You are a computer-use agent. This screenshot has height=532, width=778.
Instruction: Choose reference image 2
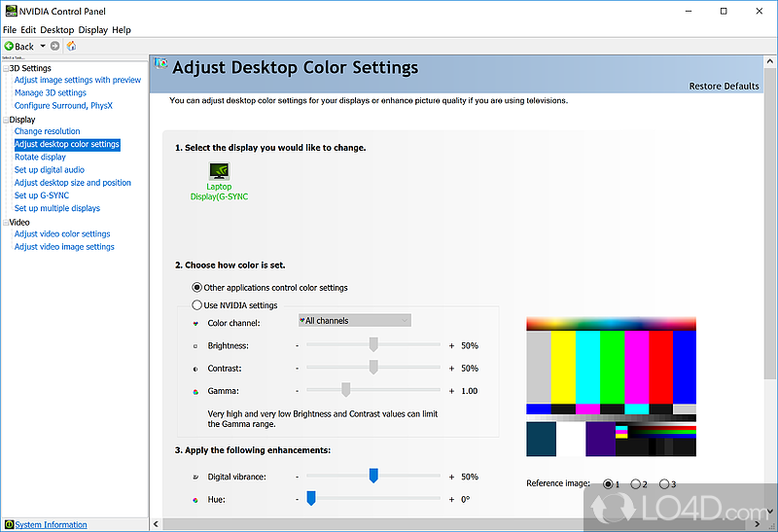635,484
